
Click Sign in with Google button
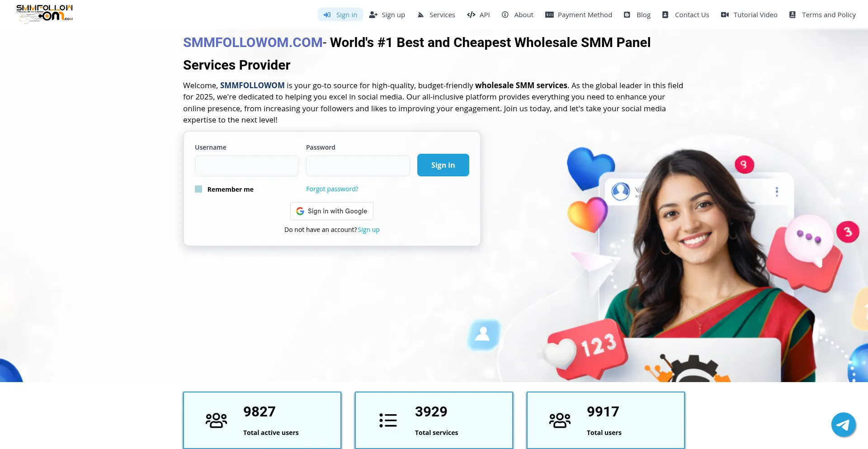coord(332,211)
